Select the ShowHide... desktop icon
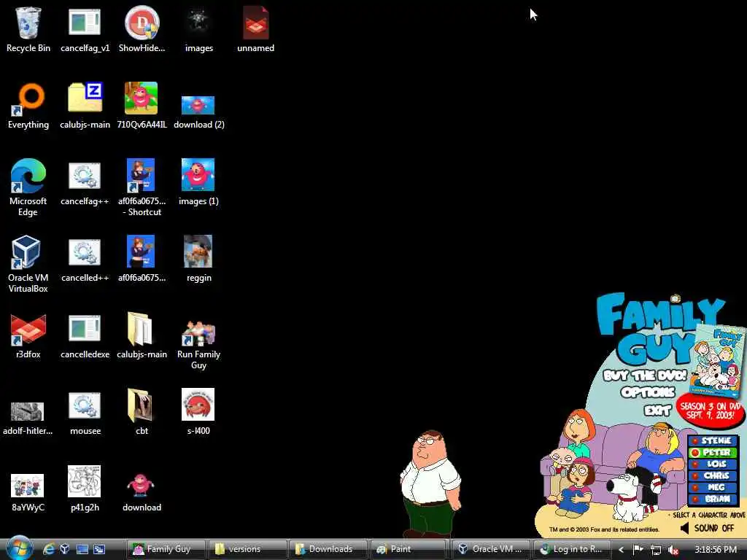 tap(142, 29)
